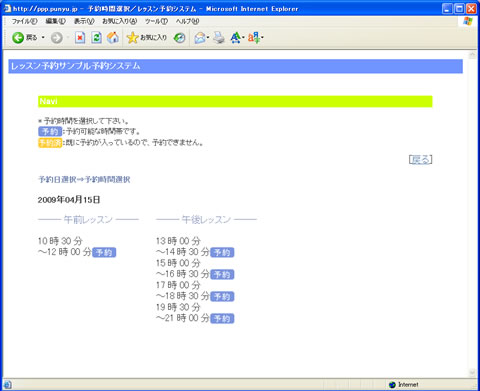Viewport: 480px width, 391px height.
Task: Open text-size A dropdown arrow
Action: click(x=243, y=38)
